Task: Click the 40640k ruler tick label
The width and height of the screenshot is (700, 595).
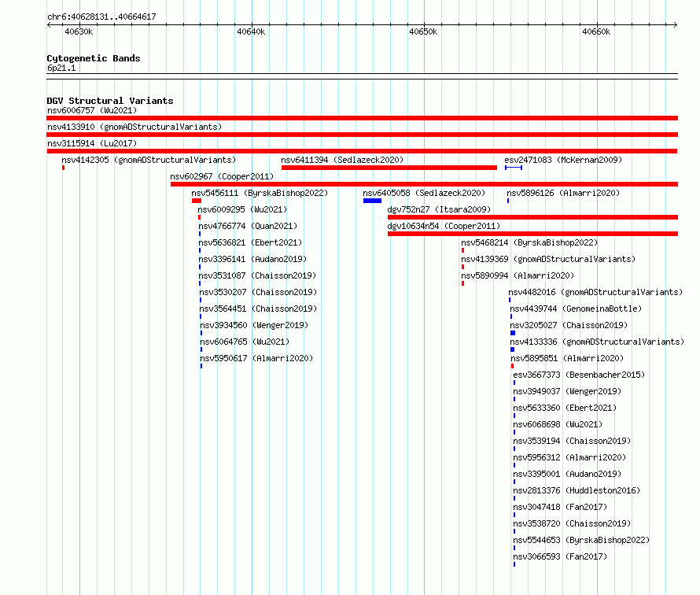Action: coord(251,31)
